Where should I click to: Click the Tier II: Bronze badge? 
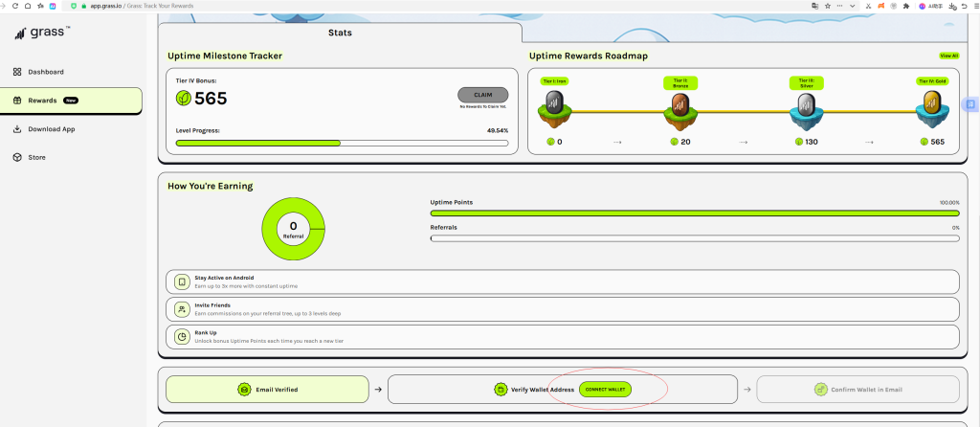click(x=680, y=83)
